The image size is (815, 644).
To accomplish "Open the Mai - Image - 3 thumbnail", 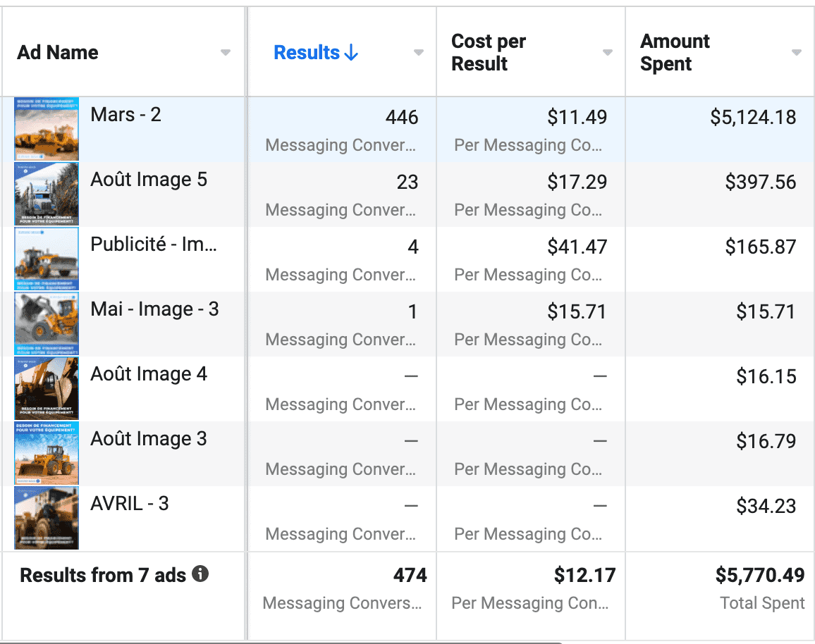I will (45, 323).
